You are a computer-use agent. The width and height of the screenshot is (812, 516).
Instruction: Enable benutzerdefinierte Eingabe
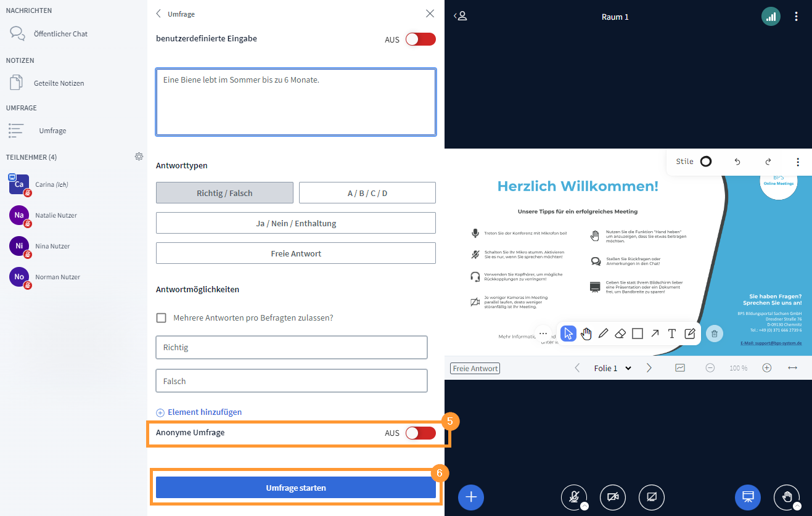[420, 39]
